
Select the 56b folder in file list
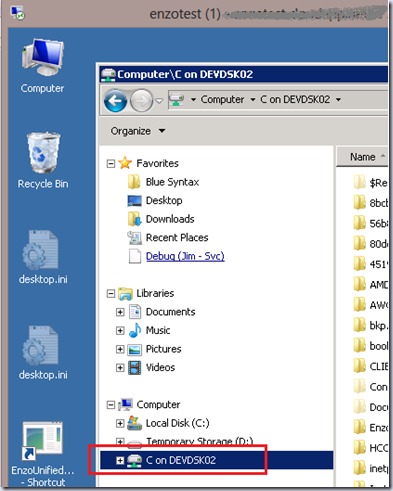coord(370,223)
